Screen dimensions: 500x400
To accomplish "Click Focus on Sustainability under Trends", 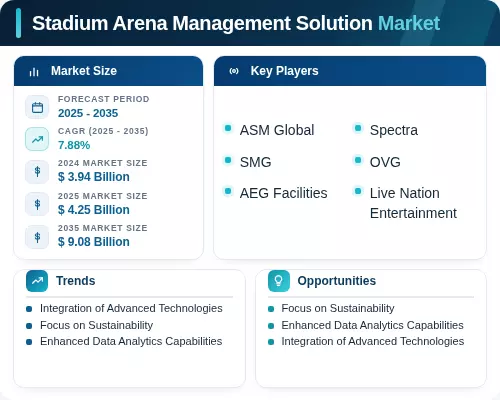I will point(97,325).
